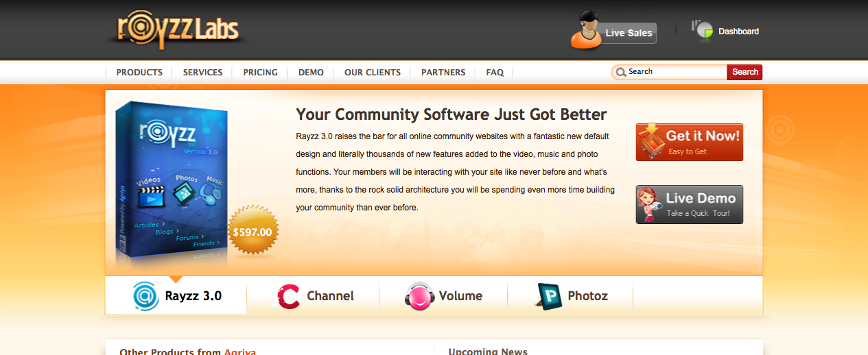Open the Partners page
868x355 pixels.
[443, 72]
